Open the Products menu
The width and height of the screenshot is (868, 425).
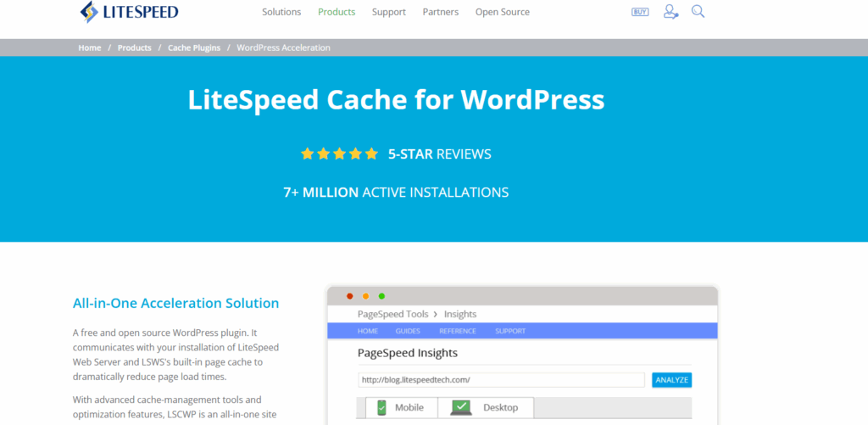(x=337, y=12)
